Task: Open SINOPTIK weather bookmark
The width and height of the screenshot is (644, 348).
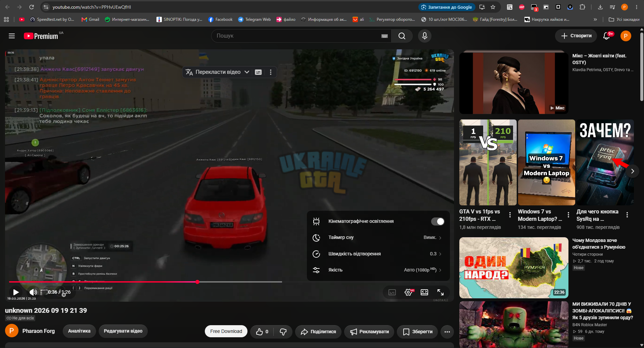Action: coord(179,19)
